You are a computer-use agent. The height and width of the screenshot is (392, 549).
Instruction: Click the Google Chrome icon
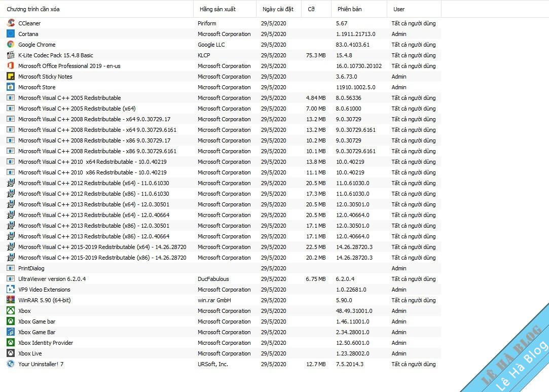point(11,45)
